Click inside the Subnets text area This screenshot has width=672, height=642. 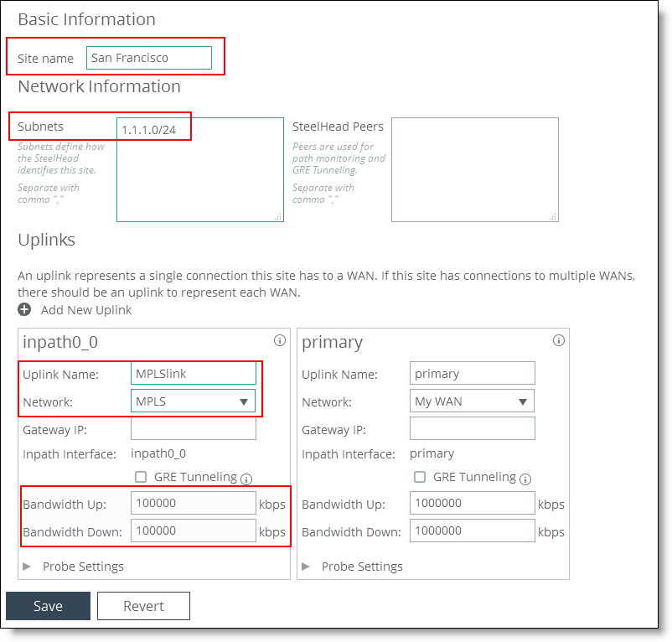pyautogui.click(x=200, y=169)
